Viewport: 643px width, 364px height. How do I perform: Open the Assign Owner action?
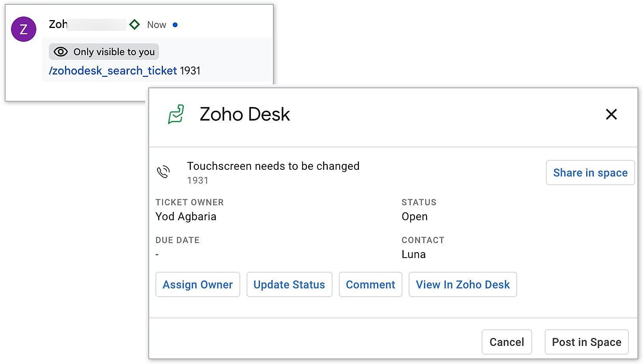point(198,284)
